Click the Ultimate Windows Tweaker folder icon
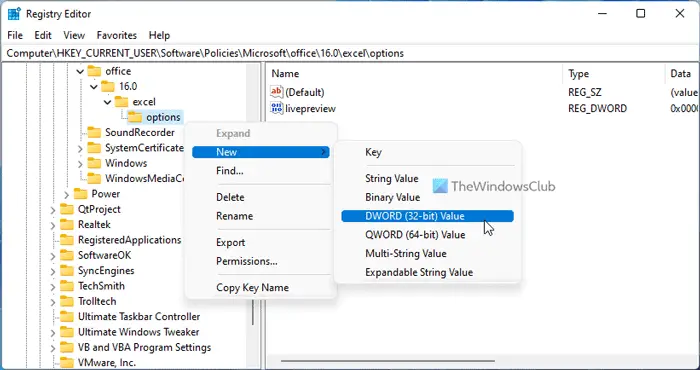The image size is (700, 370). pos(67,332)
